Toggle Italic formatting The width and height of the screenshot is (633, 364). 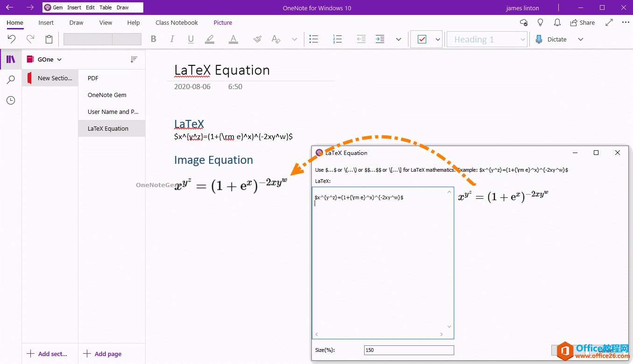pyautogui.click(x=172, y=39)
